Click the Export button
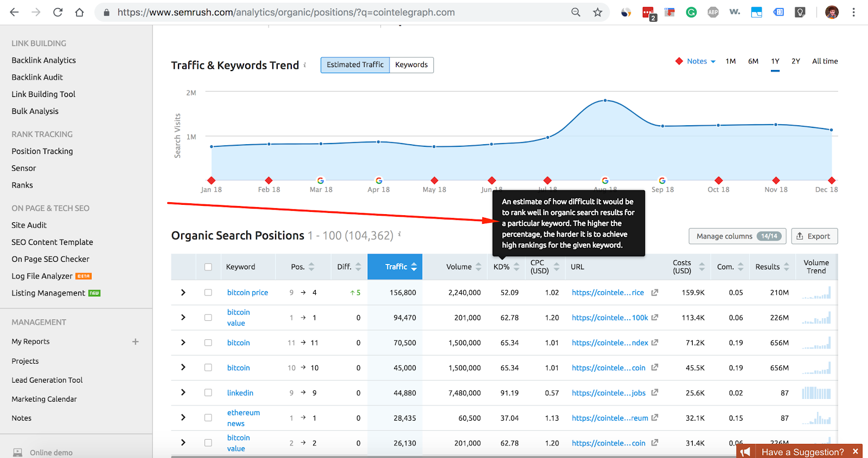868x458 pixels. click(814, 236)
